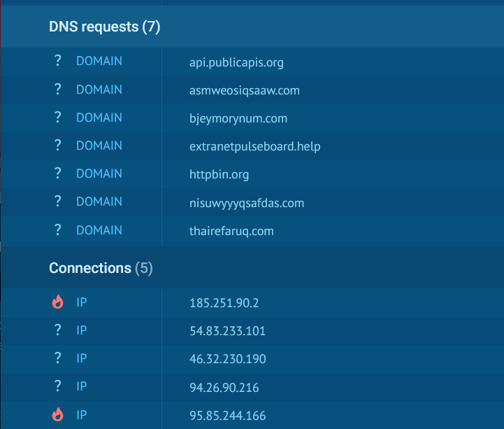This screenshot has width=504, height=429.
Task: Click the IP label in the 54.83.233.101 row
Action: point(82,330)
